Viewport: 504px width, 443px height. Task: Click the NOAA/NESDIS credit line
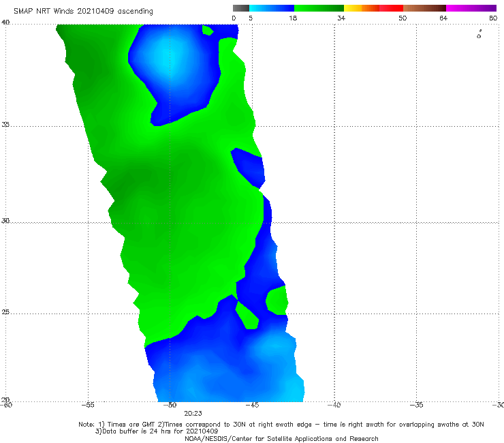pyautogui.click(x=281, y=438)
